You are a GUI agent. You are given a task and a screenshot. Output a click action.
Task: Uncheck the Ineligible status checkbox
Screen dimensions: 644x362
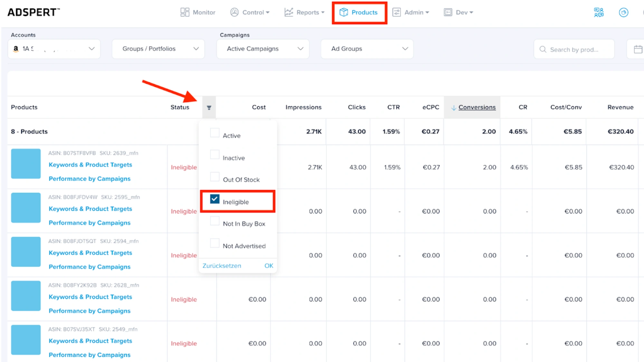pyautogui.click(x=215, y=199)
